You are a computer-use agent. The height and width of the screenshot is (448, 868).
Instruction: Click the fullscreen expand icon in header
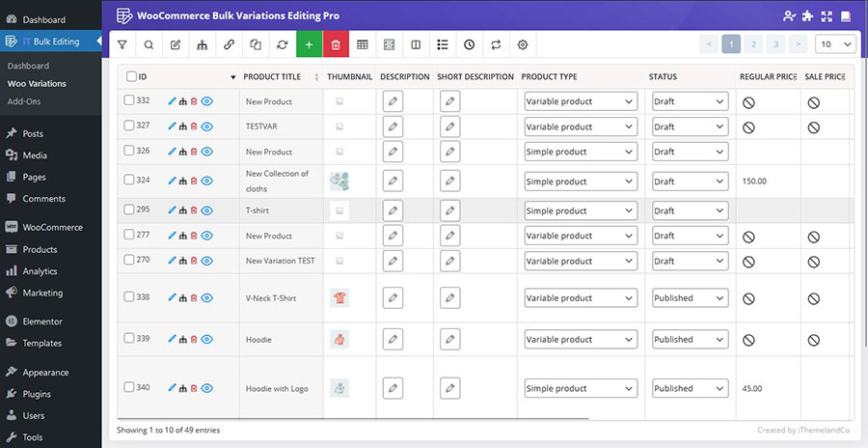coord(827,16)
